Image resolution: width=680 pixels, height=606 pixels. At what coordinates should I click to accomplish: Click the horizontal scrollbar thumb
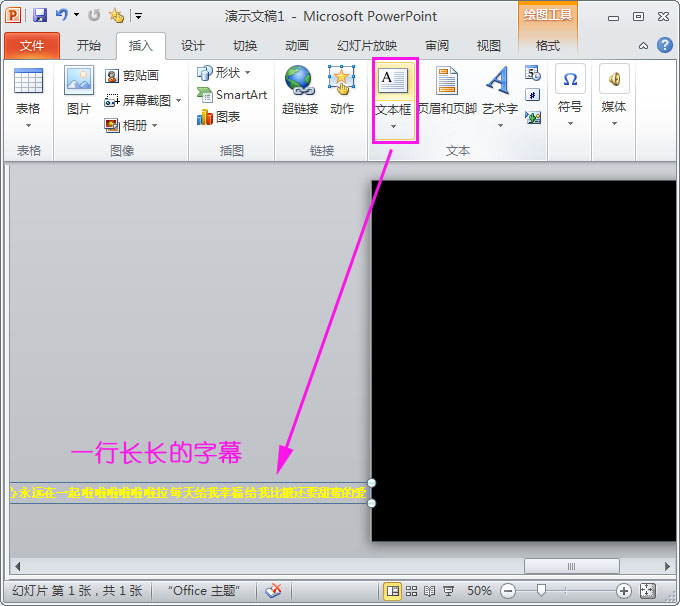click(x=572, y=567)
